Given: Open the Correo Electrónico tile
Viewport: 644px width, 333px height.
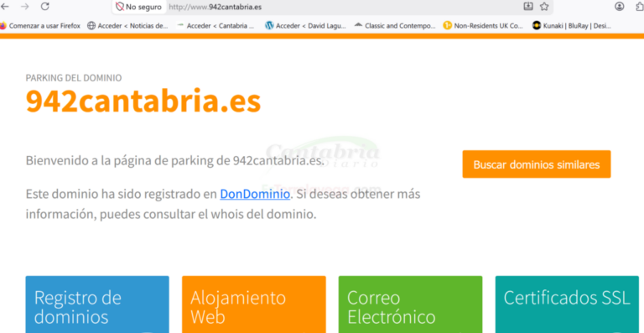Looking at the screenshot, I should 410,304.
